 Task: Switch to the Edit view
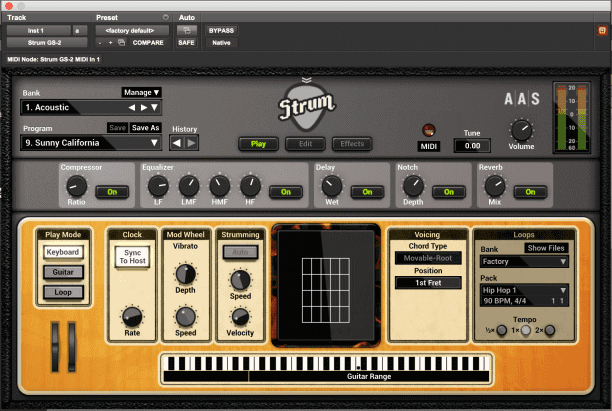(305, 144)
